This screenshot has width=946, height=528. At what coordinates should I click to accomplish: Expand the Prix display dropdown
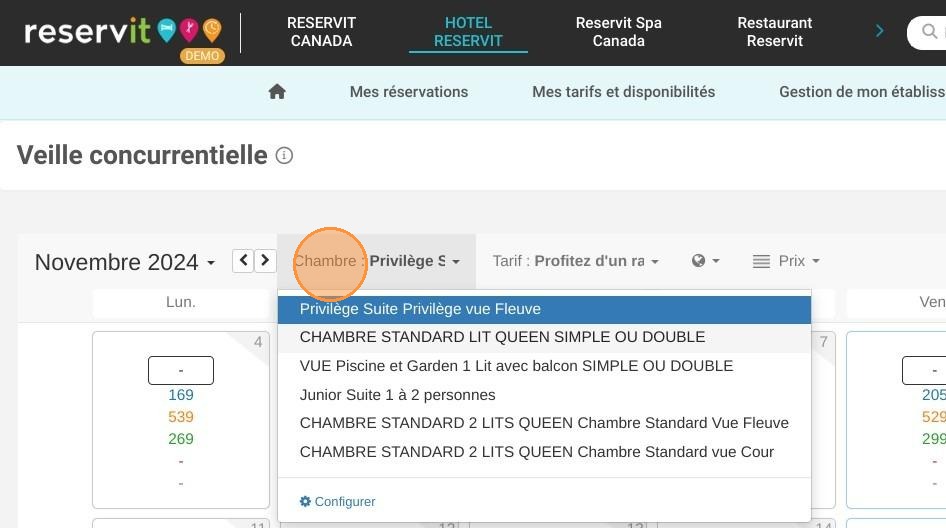(x=786, y=261)
